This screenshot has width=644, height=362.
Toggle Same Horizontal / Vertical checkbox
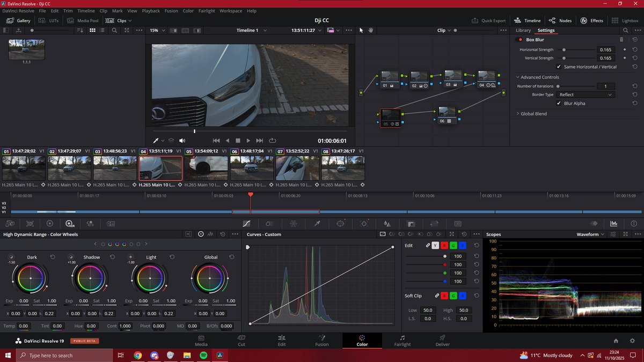[559, 67]
